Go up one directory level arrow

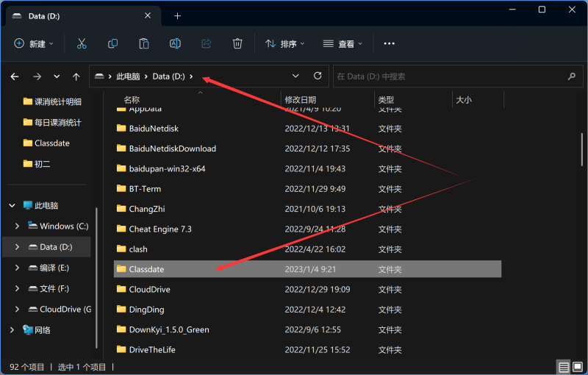(76, 76)
